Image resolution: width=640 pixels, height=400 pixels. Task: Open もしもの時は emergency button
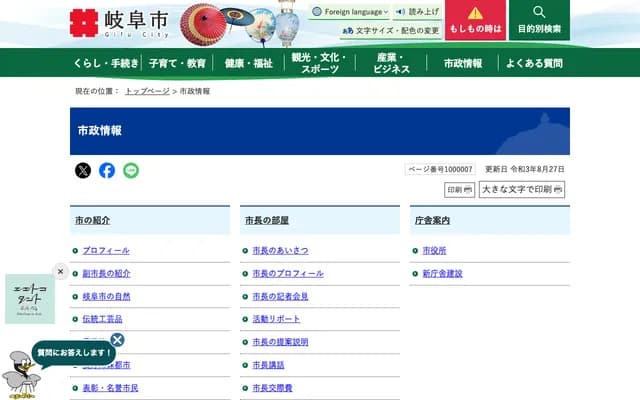pos(475,20)
